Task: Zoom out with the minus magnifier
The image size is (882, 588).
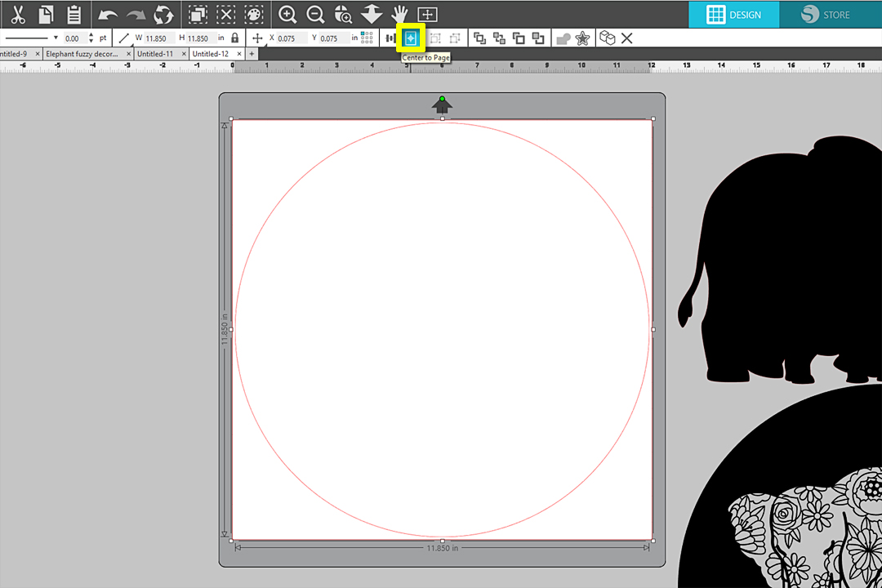Action: (315, 15)
